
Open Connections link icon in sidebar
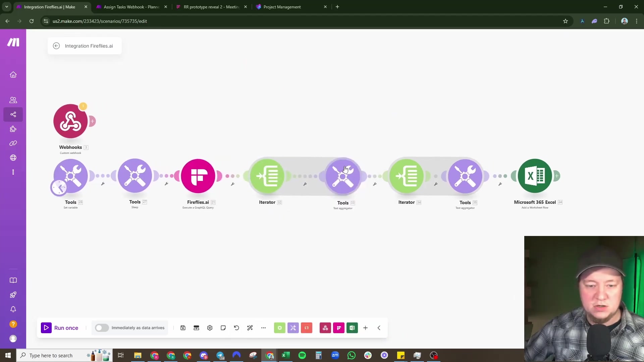tap(13, 143)
